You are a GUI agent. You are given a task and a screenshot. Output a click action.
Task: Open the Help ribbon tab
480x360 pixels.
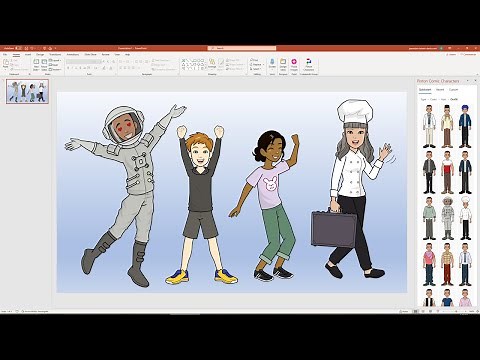click(127, 54)
